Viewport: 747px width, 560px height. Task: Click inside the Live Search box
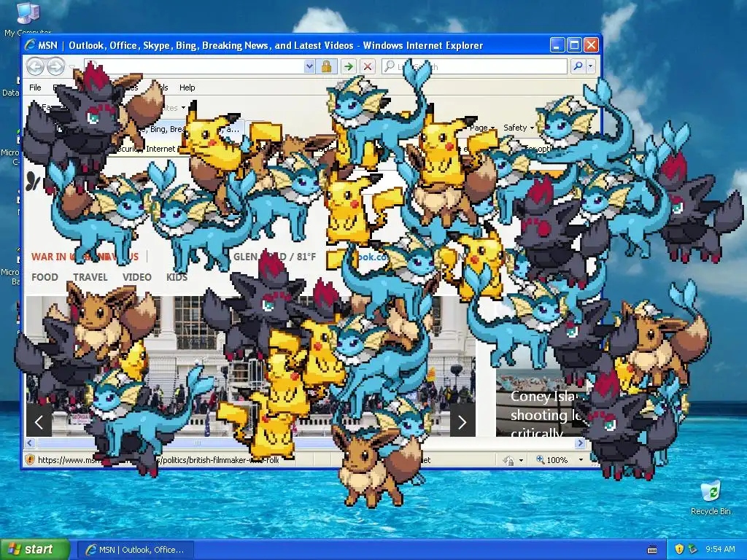point(474,66)
